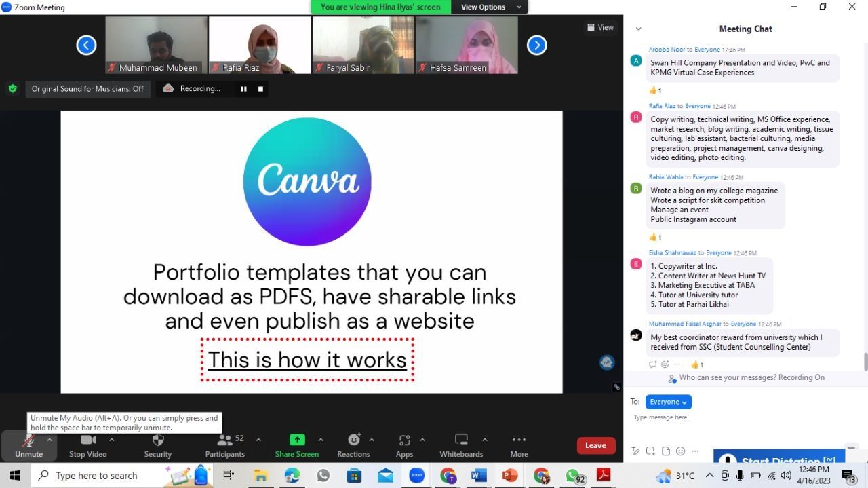Attach a file using chat file icon
This screenshot has height=488, width=868.
coord(666,451)
